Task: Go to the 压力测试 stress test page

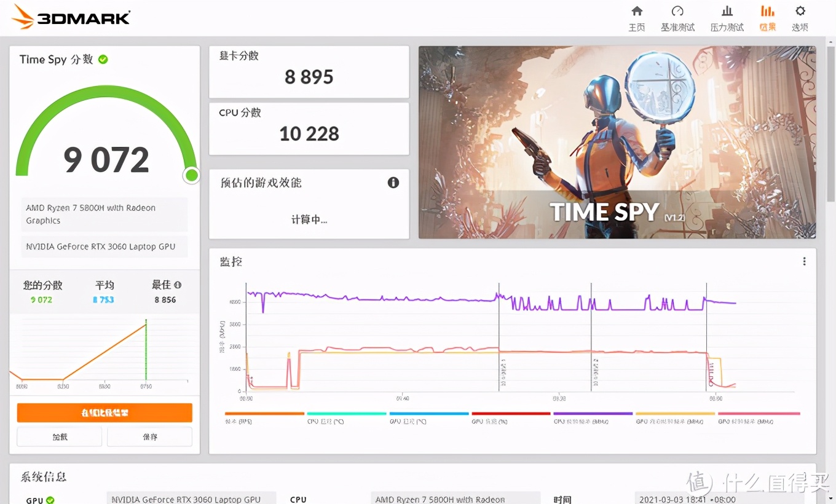Action: [727, 17]
